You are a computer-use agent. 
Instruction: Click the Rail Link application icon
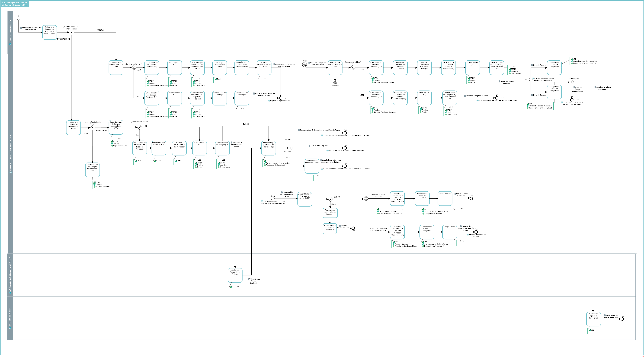tap(231, 287)
